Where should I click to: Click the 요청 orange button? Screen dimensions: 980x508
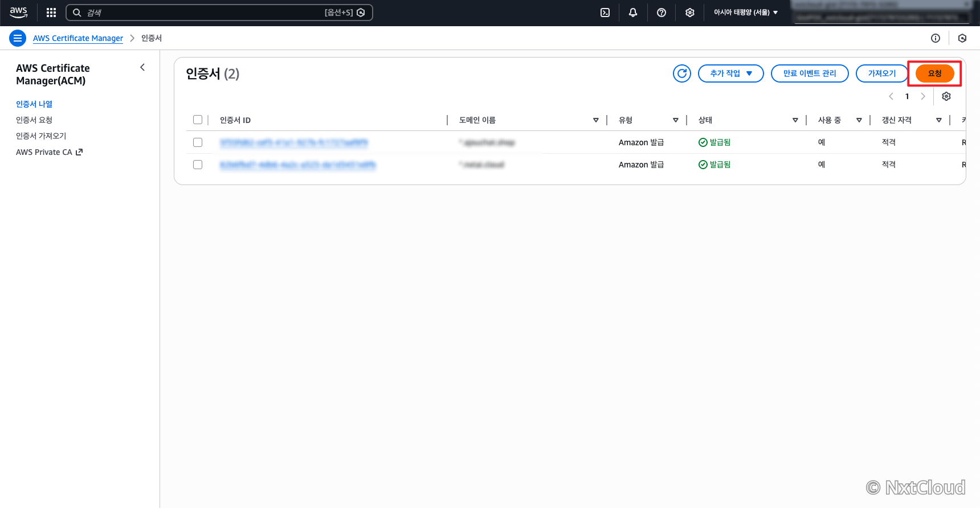point(935,73)
